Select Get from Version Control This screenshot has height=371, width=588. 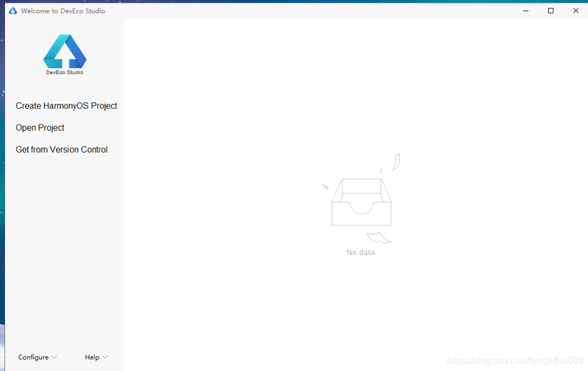click(61, 150)
